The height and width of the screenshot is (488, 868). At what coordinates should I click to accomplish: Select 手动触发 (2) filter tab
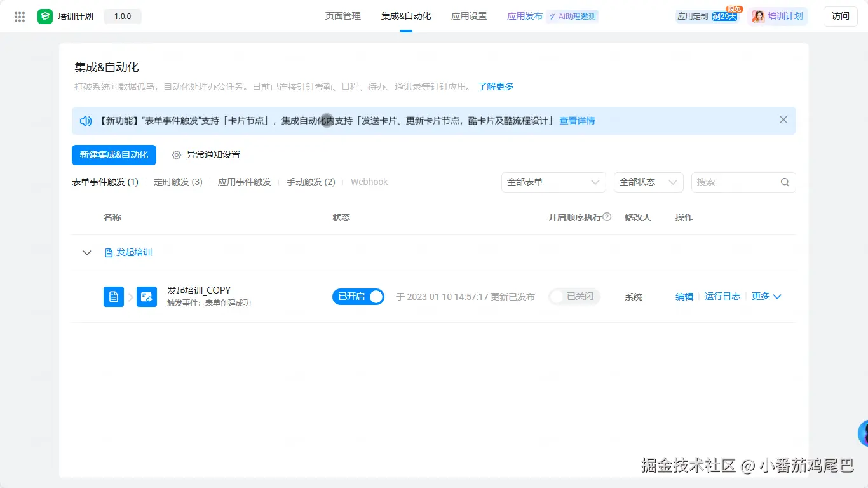[x=311, y=182]
